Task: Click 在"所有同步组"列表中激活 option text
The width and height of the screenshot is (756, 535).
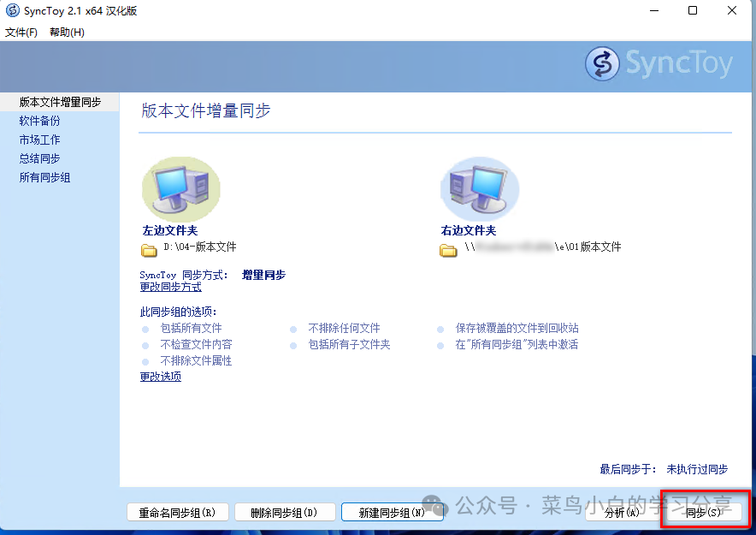Action: (517, 344)
